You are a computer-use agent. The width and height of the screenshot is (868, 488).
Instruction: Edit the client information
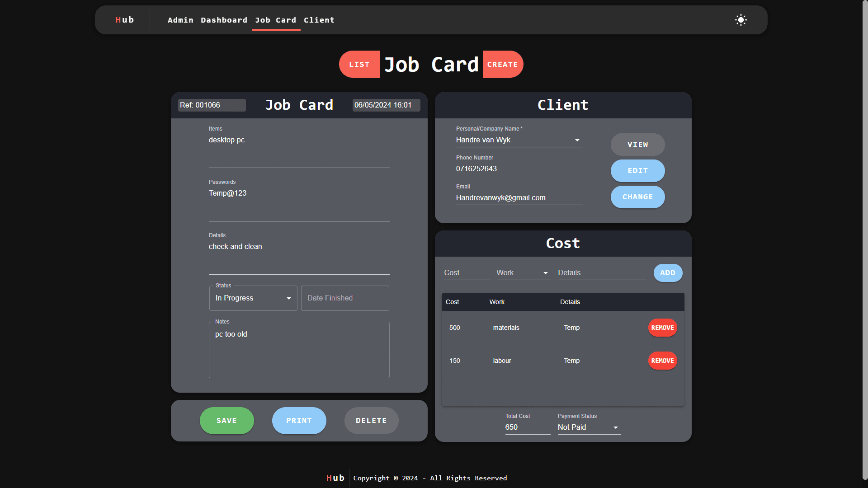click(637, 171)
